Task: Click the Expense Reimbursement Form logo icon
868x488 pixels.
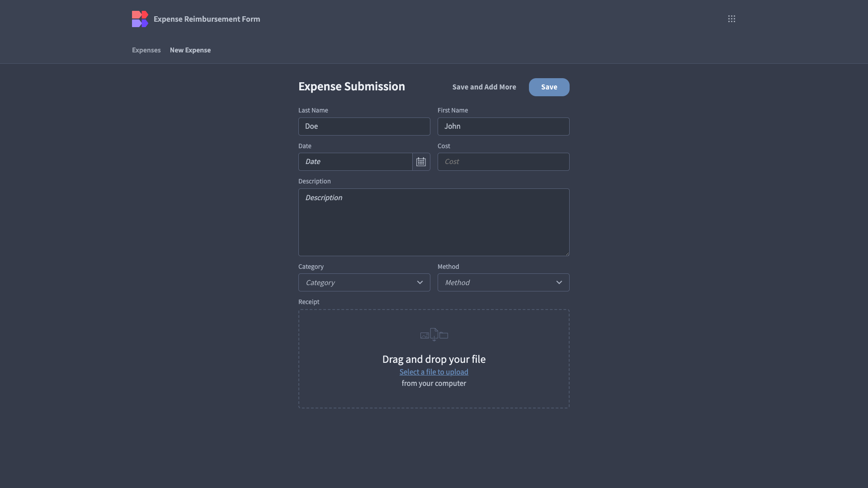Action: coord(140,19)
